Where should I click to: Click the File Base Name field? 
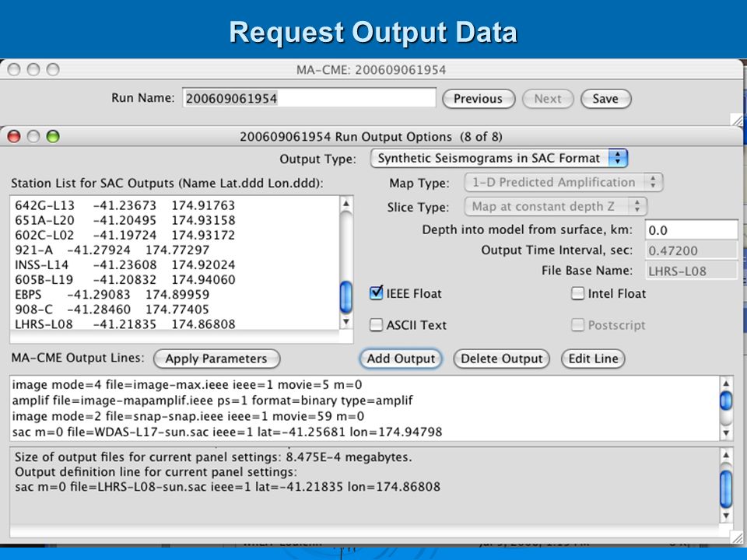point(691,271)
